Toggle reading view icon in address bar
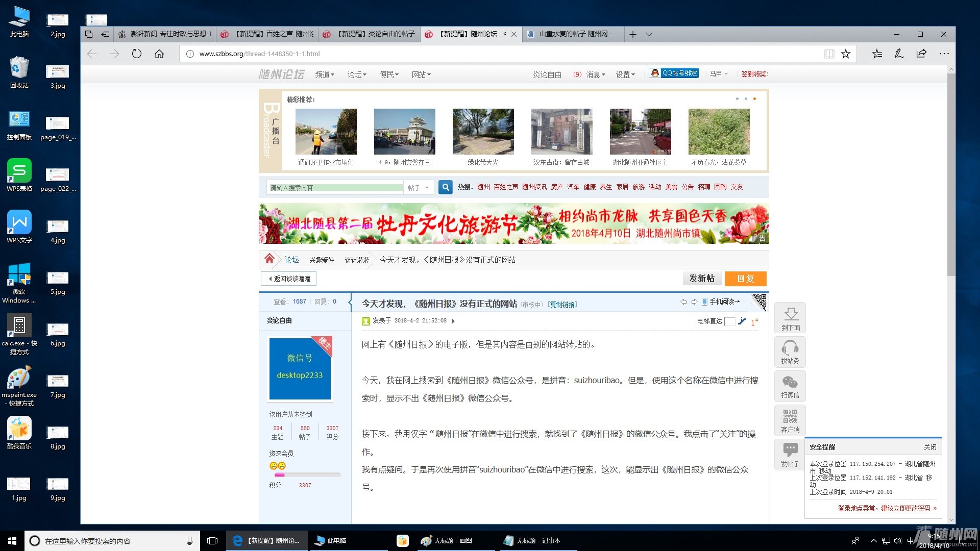The width and height of the screenshot is (980, 551). (x=829, y=54)
